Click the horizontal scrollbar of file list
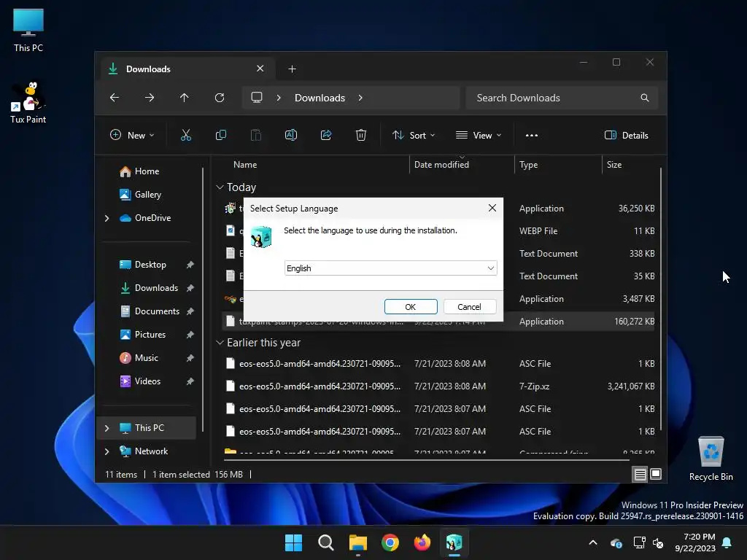Screen dimensions: 747x560 [426, 460]
